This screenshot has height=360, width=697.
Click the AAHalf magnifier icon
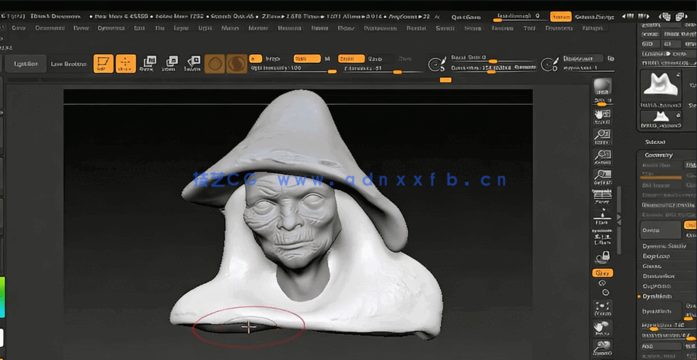(602, 177)
